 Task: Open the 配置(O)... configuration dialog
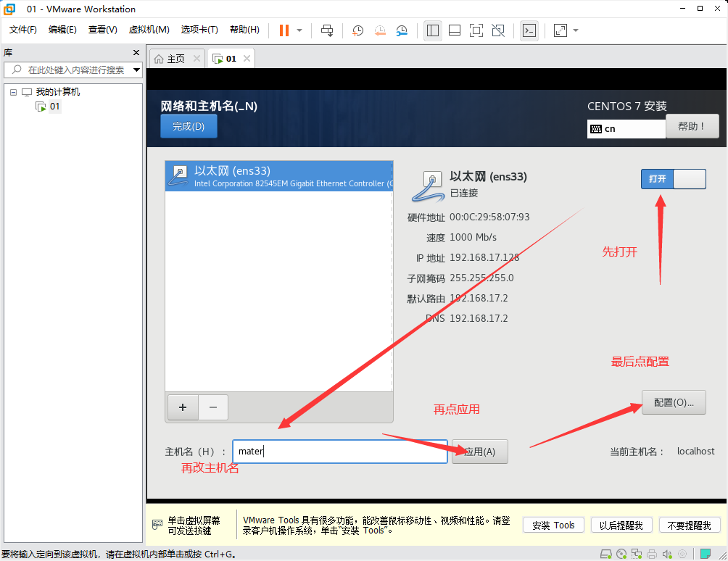[x=674, y=402]
